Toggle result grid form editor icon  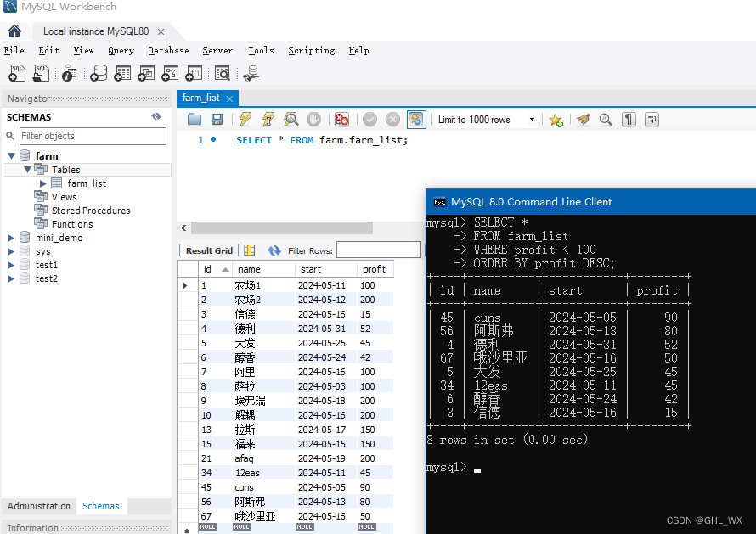[x=249, y=250]
